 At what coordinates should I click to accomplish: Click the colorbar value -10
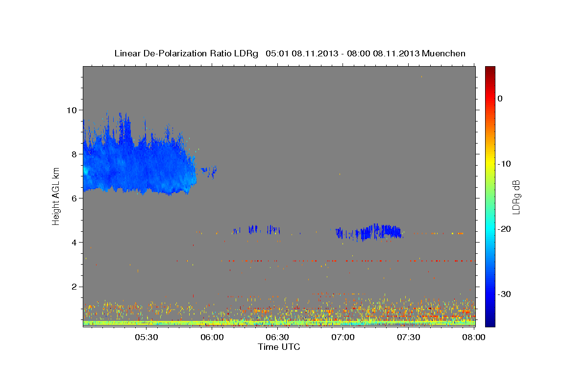tap(505, 164)
